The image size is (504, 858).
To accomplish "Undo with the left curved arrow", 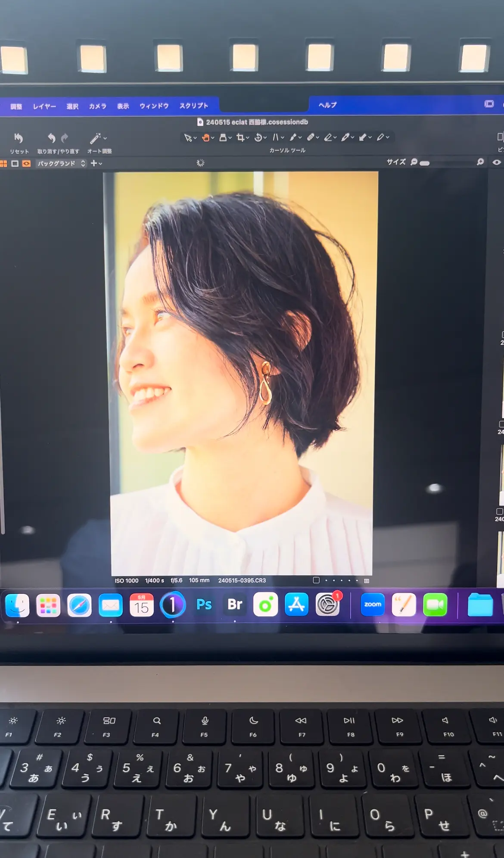I will 51,138.
